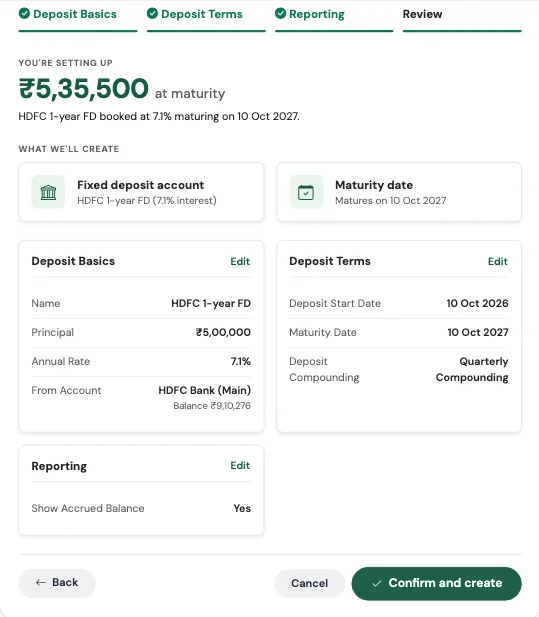This screenshot has width=539, height=617.
Task: Click the 'YOU'RE SETTING UP' heading
Action: [66, 63]
